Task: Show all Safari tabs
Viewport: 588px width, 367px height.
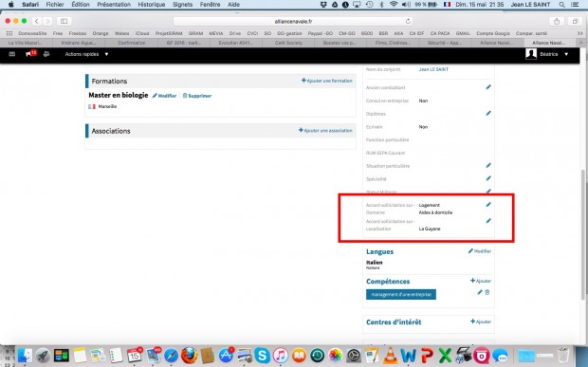Action: pos(575,22)
